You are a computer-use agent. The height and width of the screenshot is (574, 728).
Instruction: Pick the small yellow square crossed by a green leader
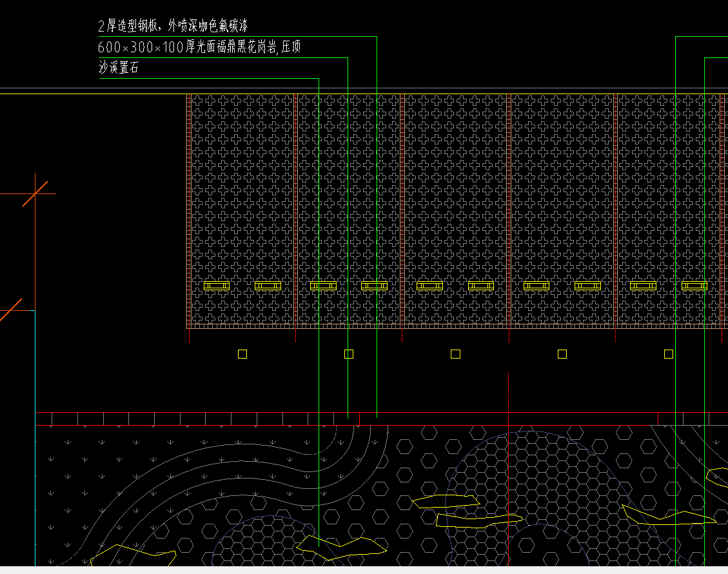tap(349, 354)
